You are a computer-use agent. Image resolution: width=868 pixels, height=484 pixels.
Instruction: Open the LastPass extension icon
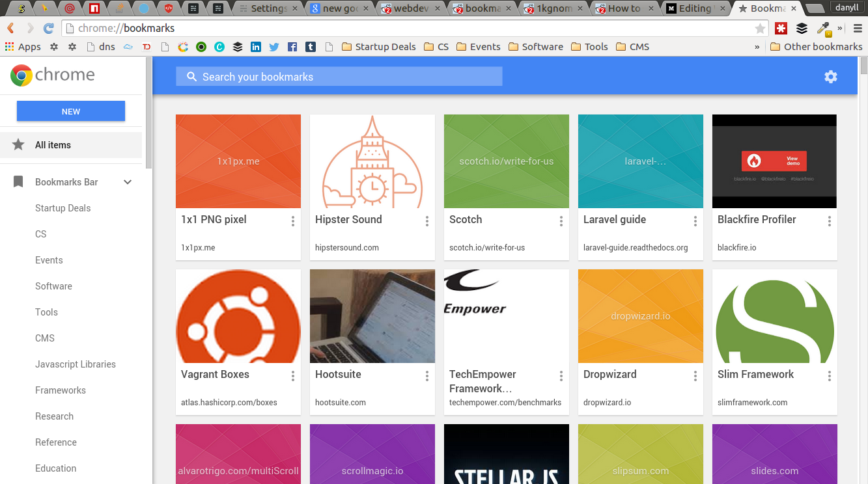point(781,29)
